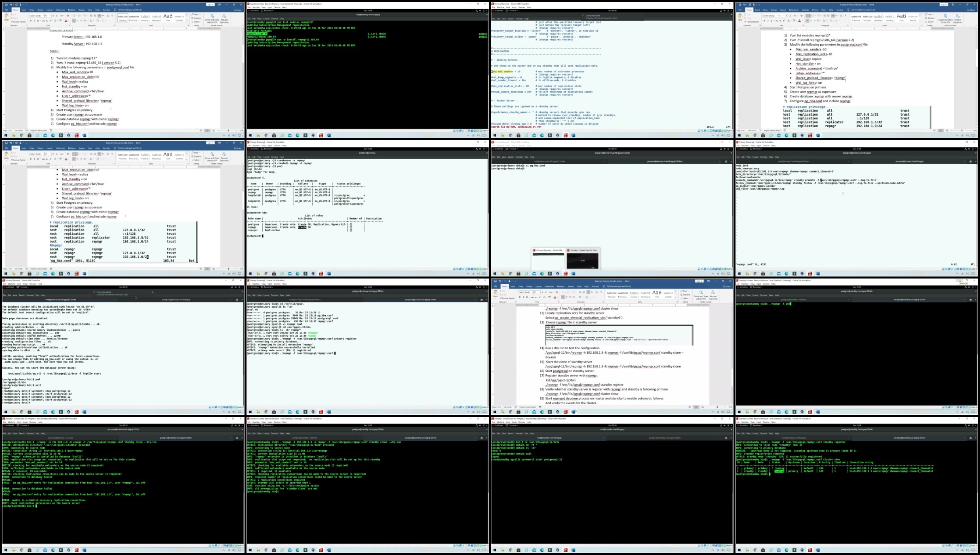The image size is (980, 555).
Task: Toggle Strikethrough in Word frame showing steps 12-19
Action: 532,297
